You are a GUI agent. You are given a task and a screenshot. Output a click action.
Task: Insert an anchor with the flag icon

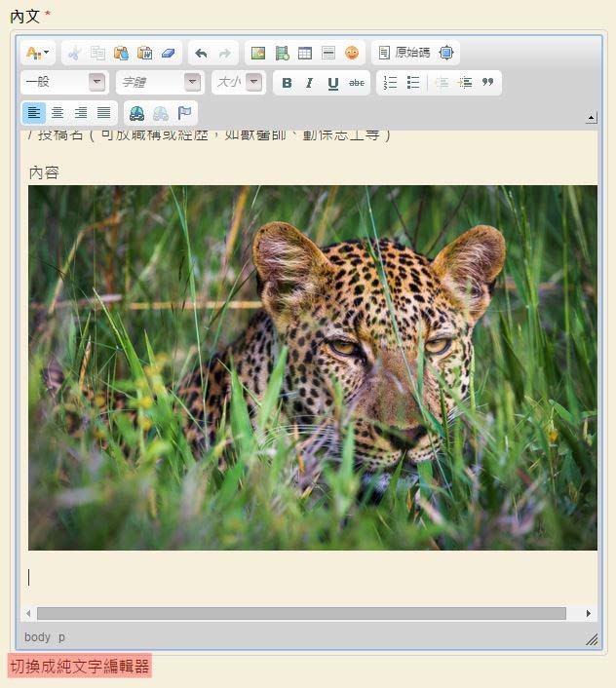(x=184, y=113)
